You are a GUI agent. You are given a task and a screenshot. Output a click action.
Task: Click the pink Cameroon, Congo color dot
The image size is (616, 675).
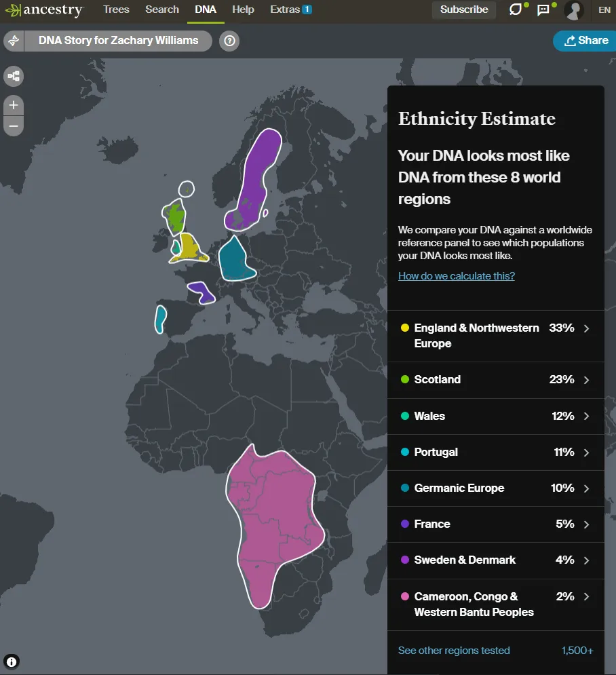click(x=404, y=596)
